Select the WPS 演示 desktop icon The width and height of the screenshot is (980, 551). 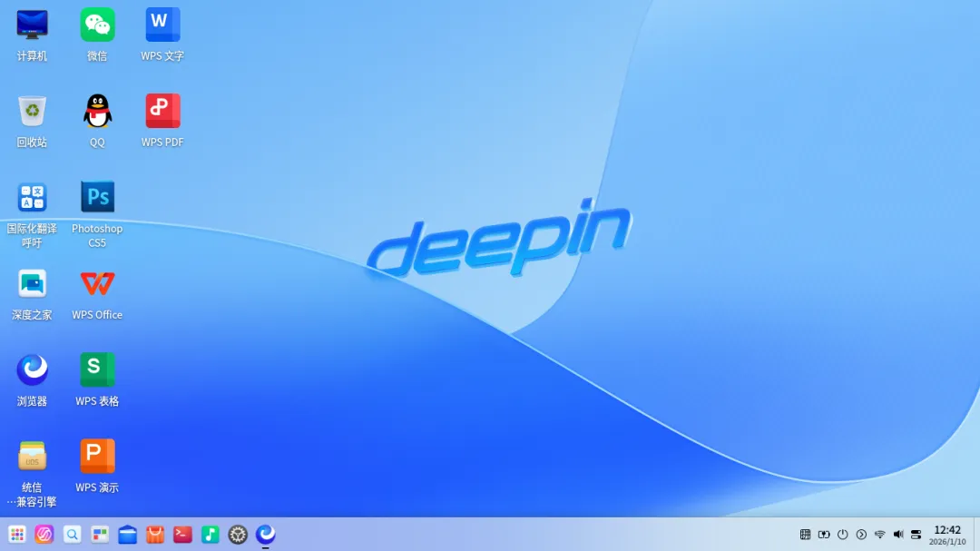(97, 466)
